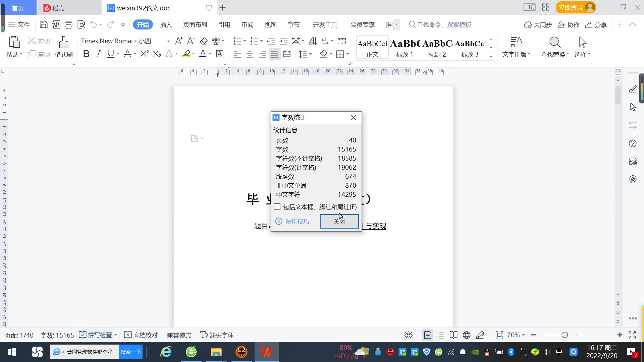This screenshot has height=362, width=644.
Task: Check the 包括文本框、脚注和尾注 checkbox
Action: point(277,207)
